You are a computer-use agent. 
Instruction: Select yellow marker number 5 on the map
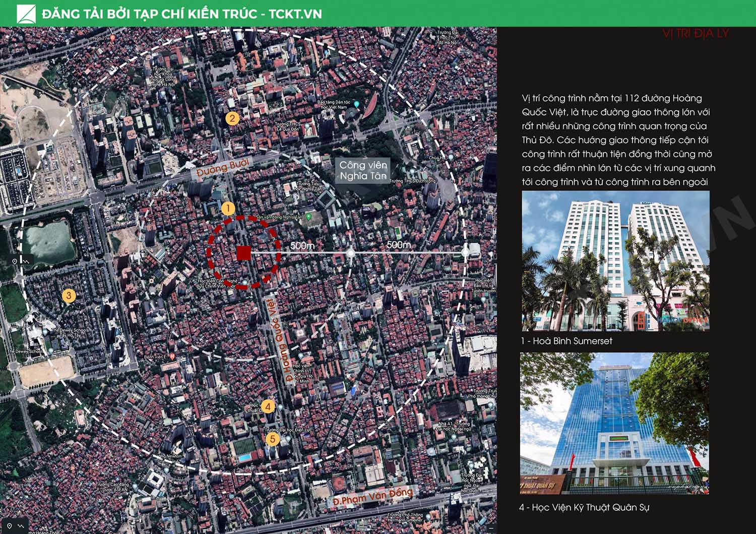(x=273, y=439)
